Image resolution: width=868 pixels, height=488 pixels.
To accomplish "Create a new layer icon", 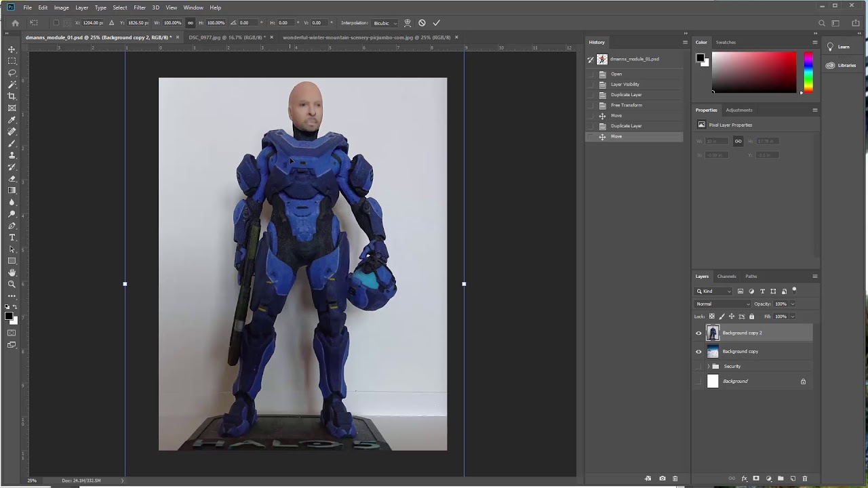I will coord(793,479).
